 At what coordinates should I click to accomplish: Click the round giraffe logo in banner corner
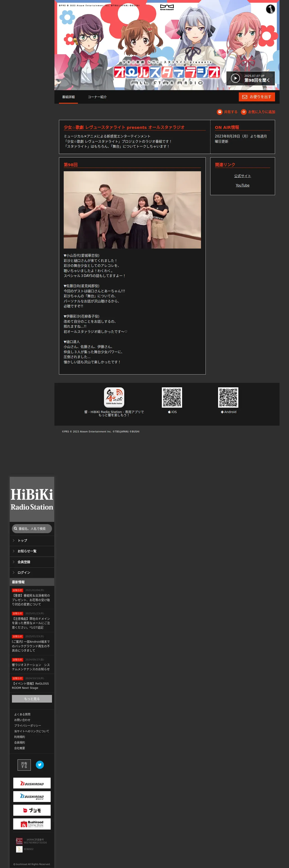tap(270, 9)
